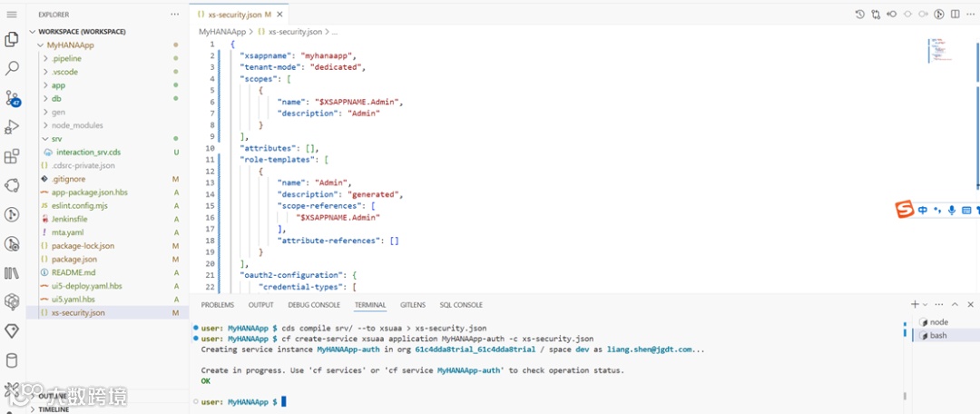This screenshot has width=980, height=414.
Task: Switch to the OUTPUT tab
Action: point(260,305)
